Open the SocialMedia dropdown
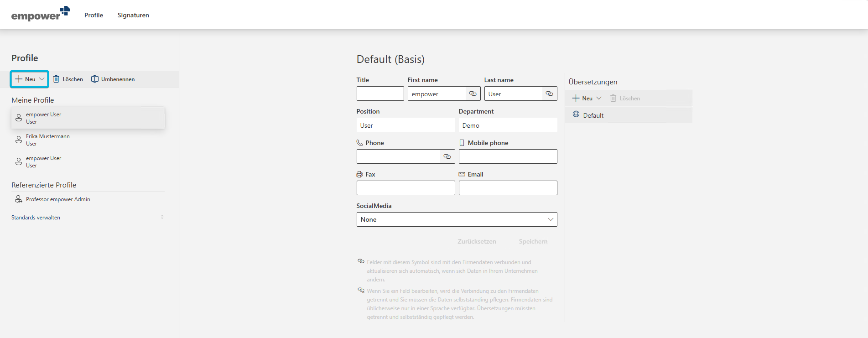868x338 pixels. (457, 219)
